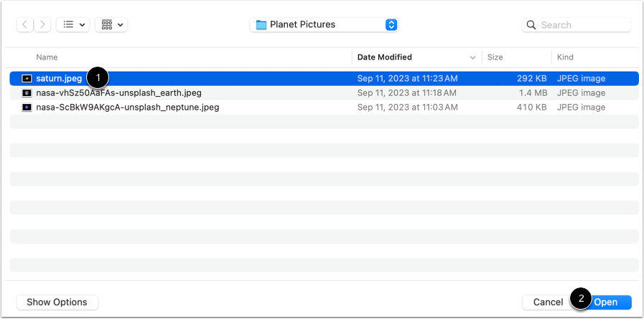Click the JPEG image kind for saturn.jpeg
644x319 pixels.
(581, 78)
